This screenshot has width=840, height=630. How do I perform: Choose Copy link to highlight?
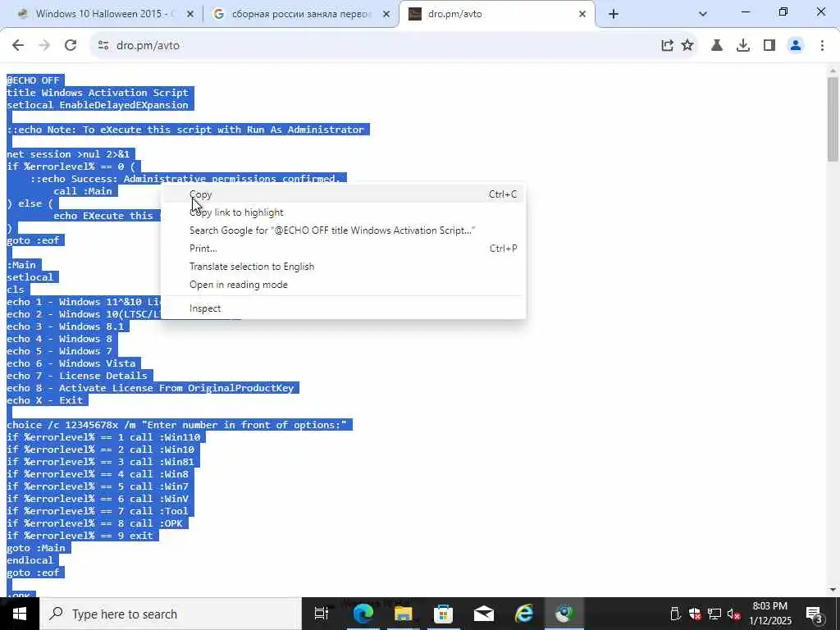343,212
